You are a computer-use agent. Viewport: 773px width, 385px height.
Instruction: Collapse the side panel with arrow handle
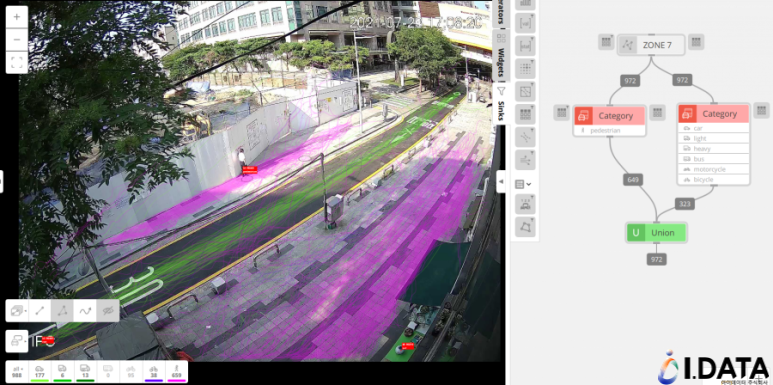[501, 181]
